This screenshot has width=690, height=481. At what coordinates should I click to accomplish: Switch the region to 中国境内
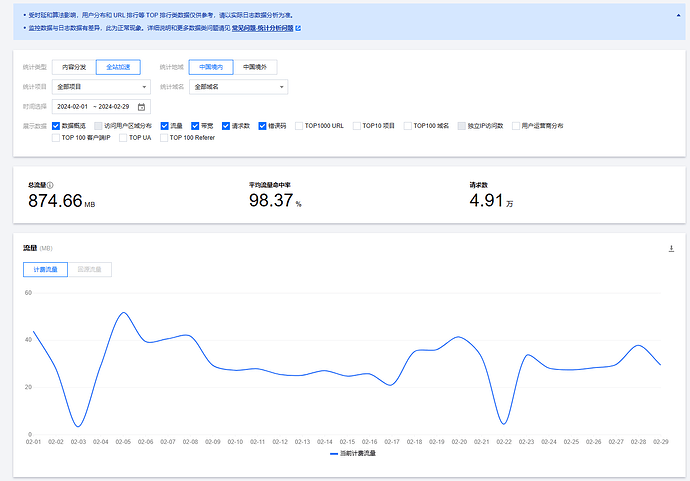pyautogui.click(x=211, y=67)
